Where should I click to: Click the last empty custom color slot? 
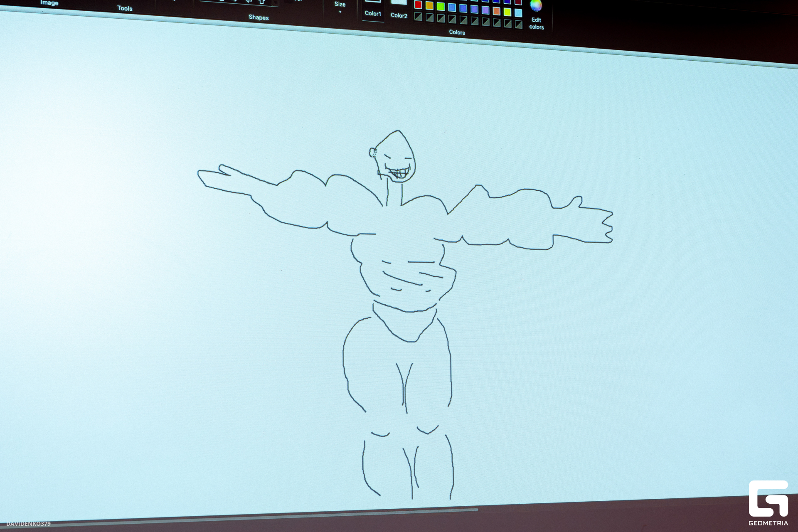coord(518,25)
